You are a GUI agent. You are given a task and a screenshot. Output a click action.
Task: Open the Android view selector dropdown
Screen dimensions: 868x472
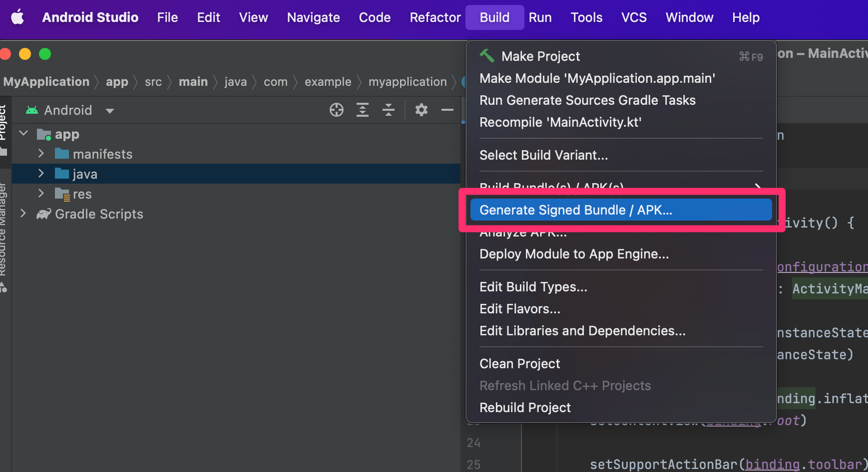(x=109, y=110)
